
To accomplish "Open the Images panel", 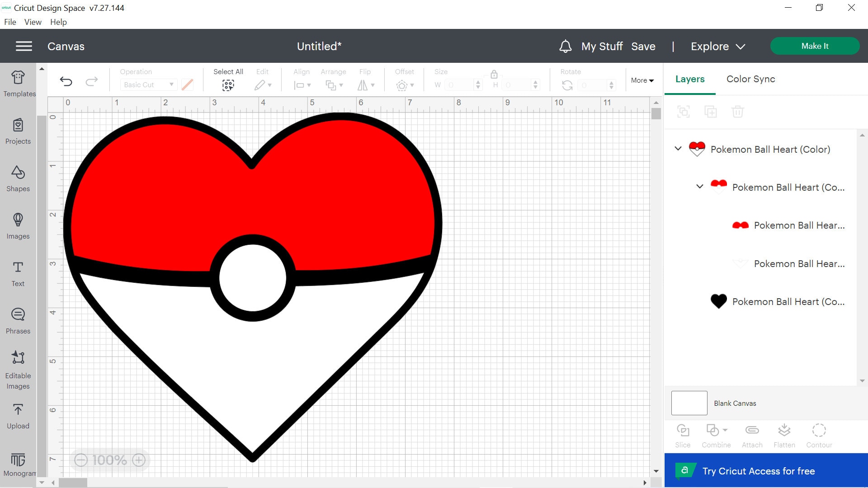I will point(18,226).
